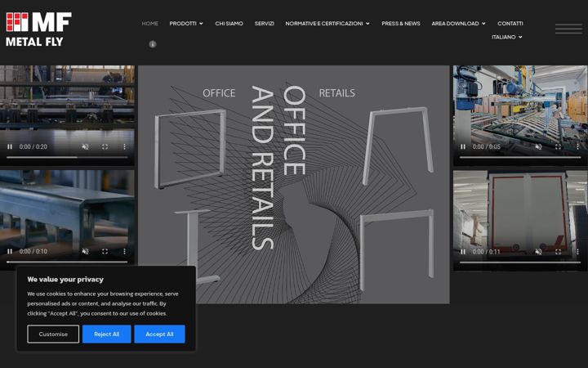
Task: Open the Italiano language selector
Action: coord(507,37)
